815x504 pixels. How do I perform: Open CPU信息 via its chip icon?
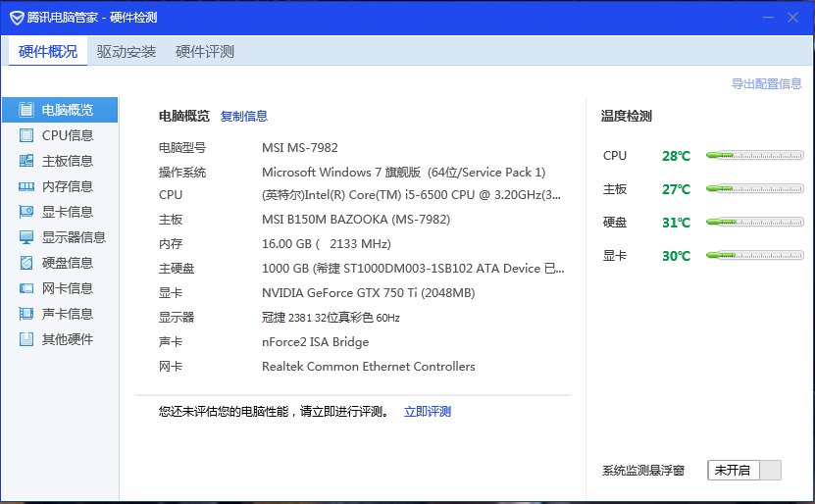coord(26,135)
